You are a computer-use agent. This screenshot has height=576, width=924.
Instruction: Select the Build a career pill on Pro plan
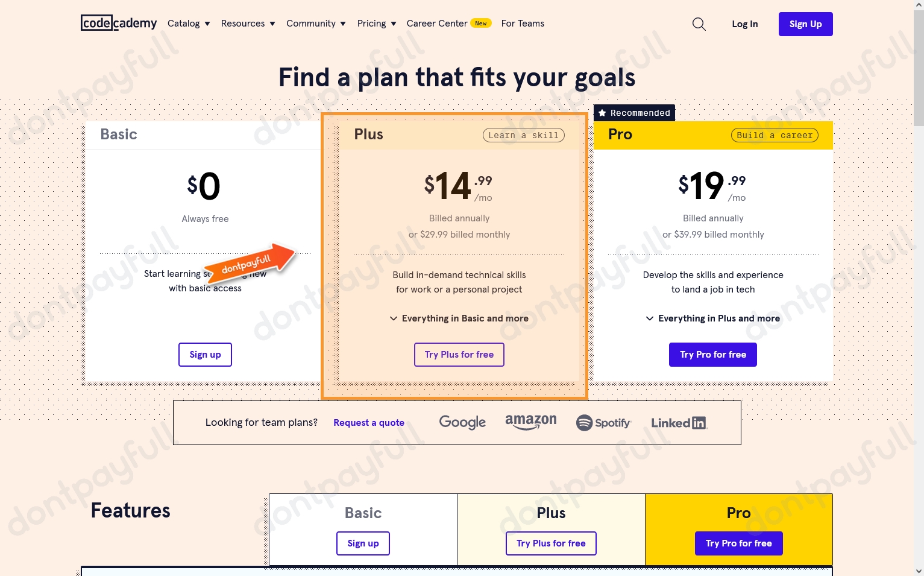click(x=774, y=135)
